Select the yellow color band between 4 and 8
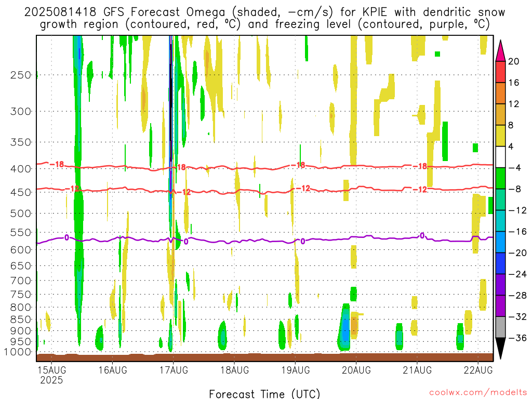The image size is (532, 399). tap(500, 136)
